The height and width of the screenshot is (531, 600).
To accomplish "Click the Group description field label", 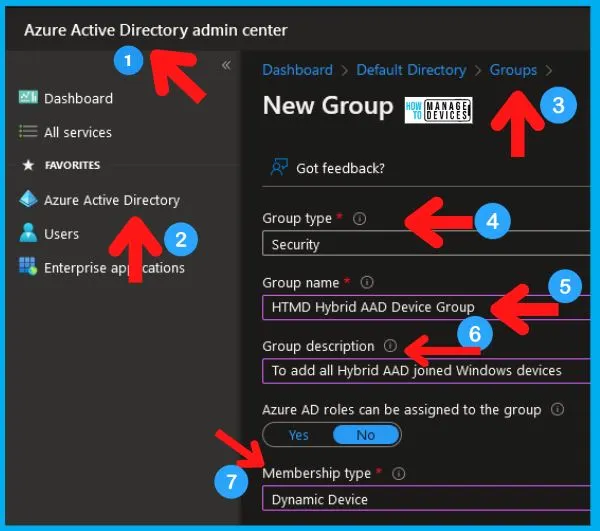I will (318, 346).
